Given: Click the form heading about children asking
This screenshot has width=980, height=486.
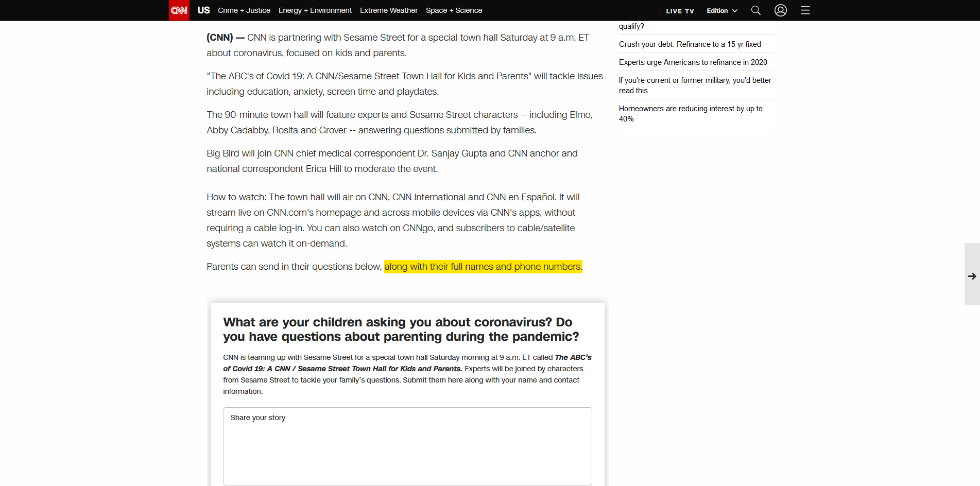Looking at the screenshot, I should [401, 329].
